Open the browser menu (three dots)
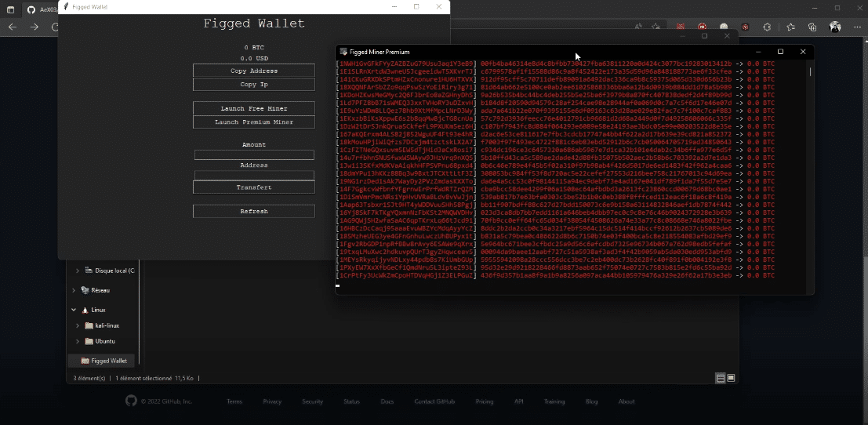This screenshot has width=868, height=425. (x=856, y=27)
